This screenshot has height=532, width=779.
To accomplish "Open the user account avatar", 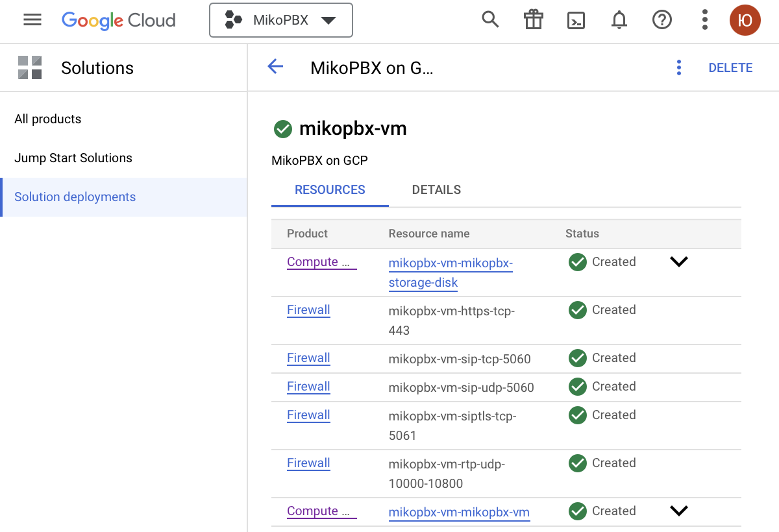I will coord(745,20).
